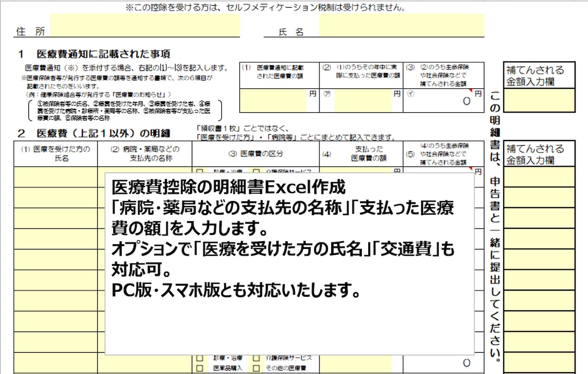Select the 住所 address input cell

(x=145, y=26)
